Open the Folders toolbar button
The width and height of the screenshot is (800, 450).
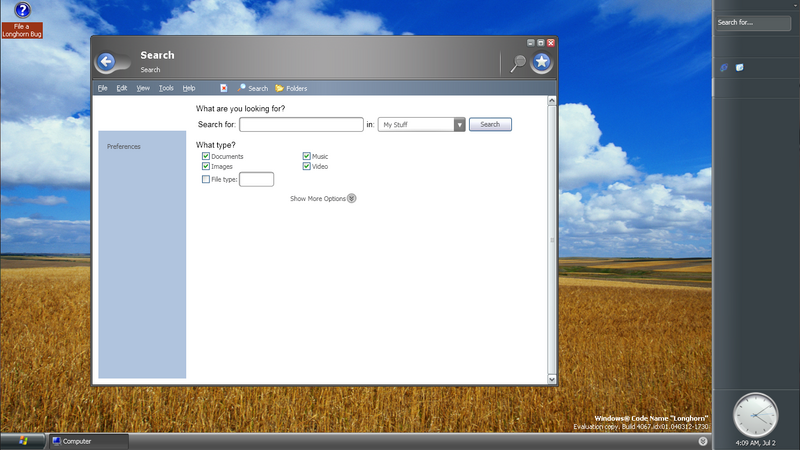tap(291, 88)
